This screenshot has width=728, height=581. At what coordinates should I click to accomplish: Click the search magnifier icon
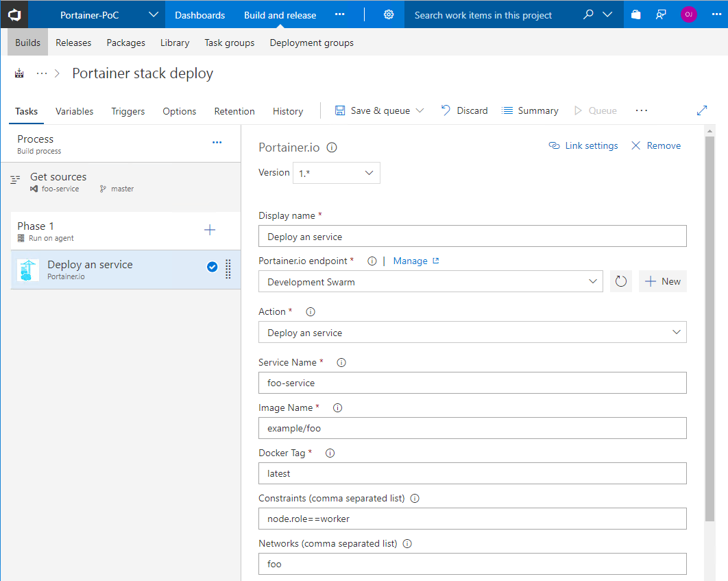click(x=588, y=15)
